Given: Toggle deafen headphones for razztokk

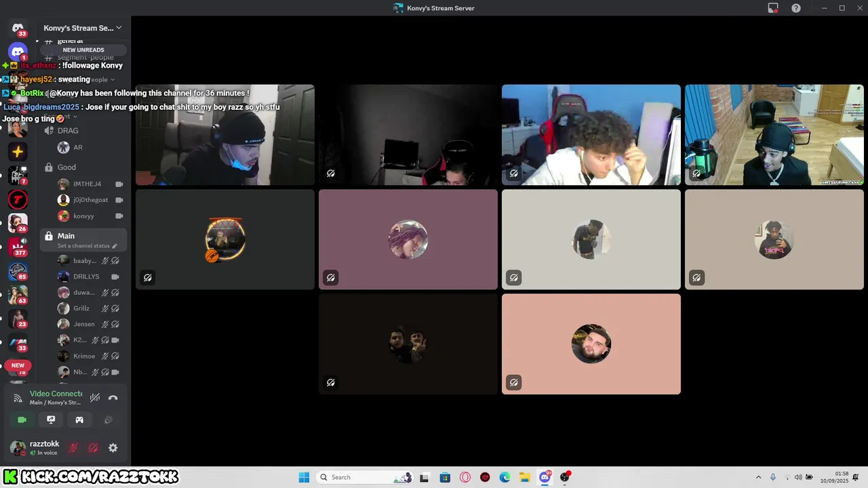Looking at the screenshot, I should pos(94,448).
